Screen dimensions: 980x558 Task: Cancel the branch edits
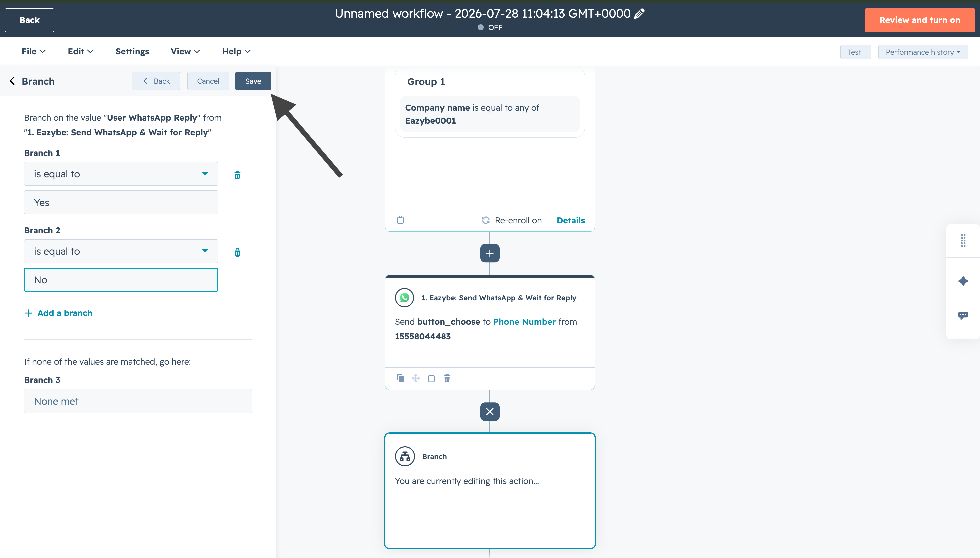click(208, 81)
